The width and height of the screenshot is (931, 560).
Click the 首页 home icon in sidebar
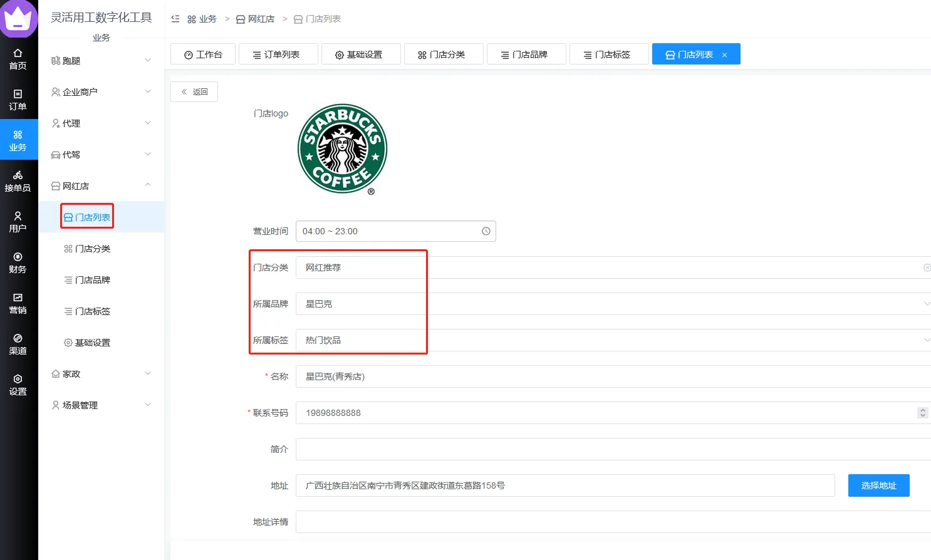18,59
